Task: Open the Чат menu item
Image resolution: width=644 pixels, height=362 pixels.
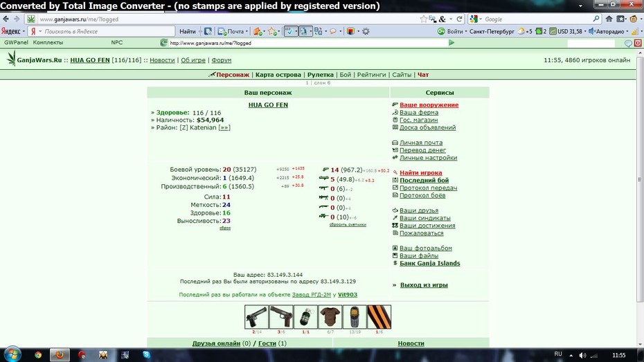Action: [x=423, y=75]
